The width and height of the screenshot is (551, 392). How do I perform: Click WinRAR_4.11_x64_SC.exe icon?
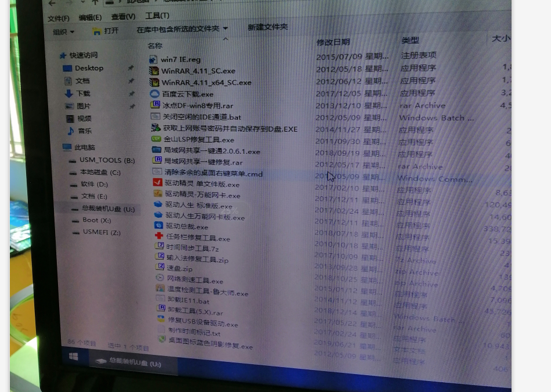coord(154,82)
